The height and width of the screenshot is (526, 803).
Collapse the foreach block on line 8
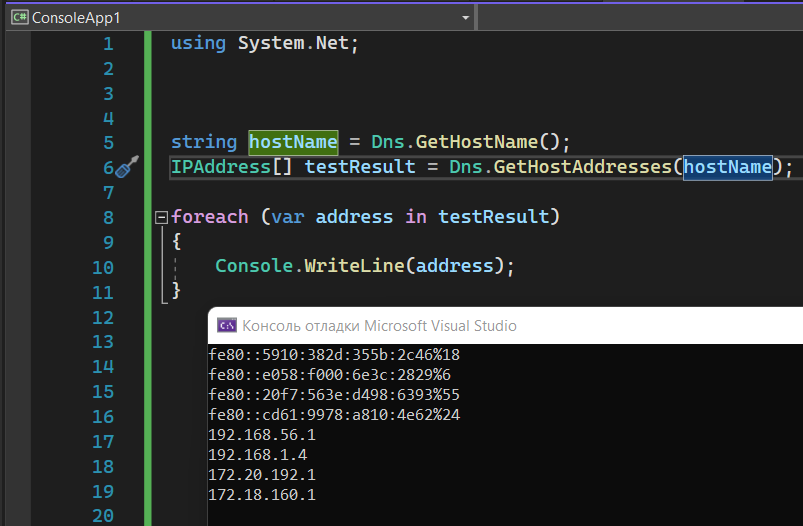coord(161,218)
